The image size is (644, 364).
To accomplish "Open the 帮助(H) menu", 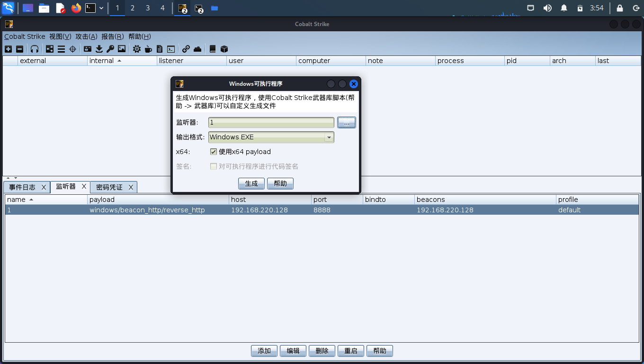I will point(140,36).
